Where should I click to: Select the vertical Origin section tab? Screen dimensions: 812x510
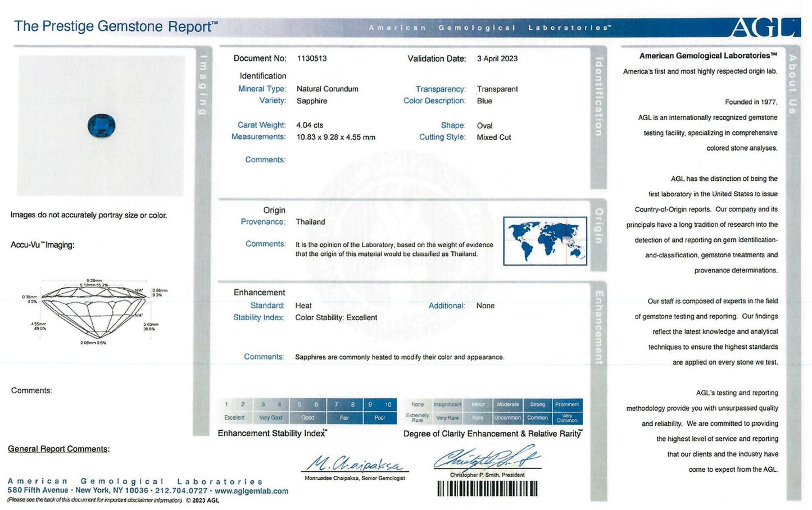(x=599, y=226)
